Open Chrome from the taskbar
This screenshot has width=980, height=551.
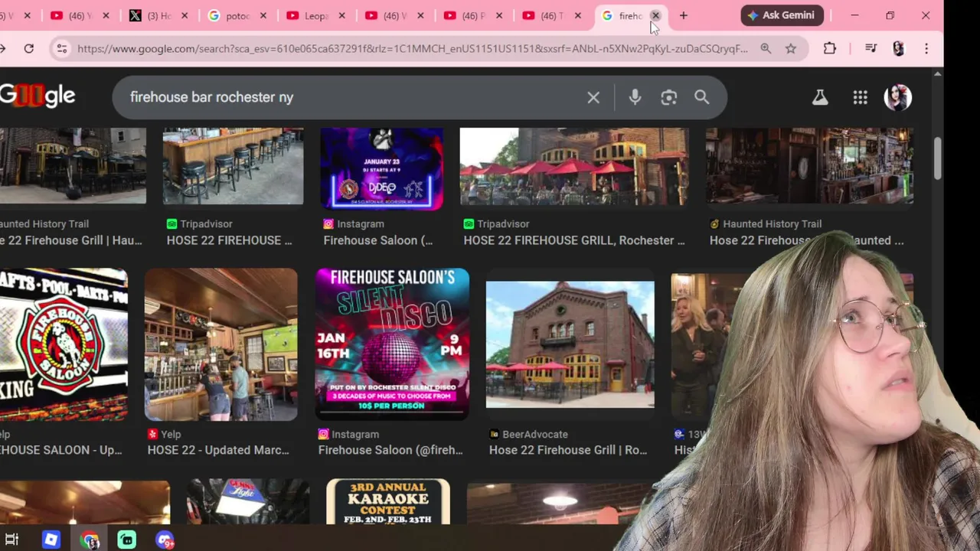90,540
